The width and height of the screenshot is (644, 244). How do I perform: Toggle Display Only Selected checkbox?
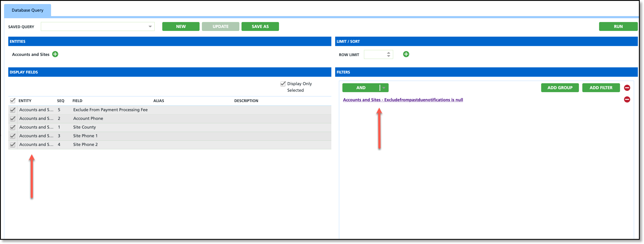(x=283, y=84)
